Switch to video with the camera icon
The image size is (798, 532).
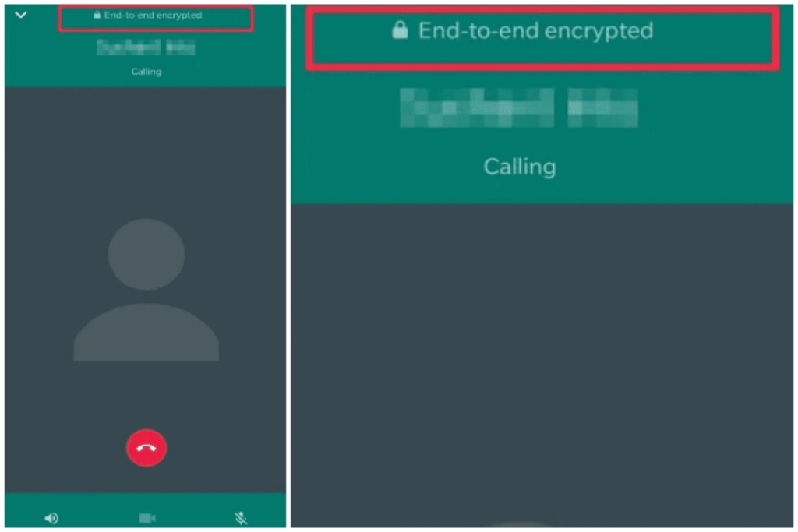pos(147,518)
